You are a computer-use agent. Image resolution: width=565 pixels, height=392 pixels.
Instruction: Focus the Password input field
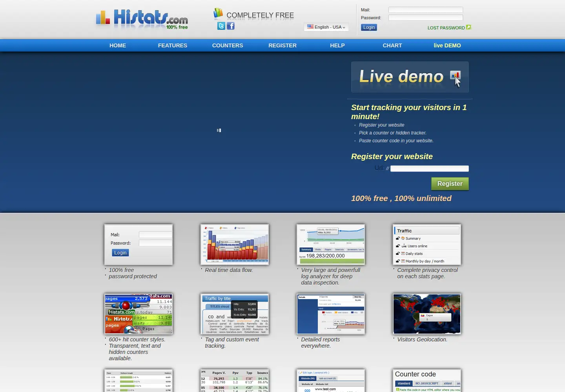point(426,18)
